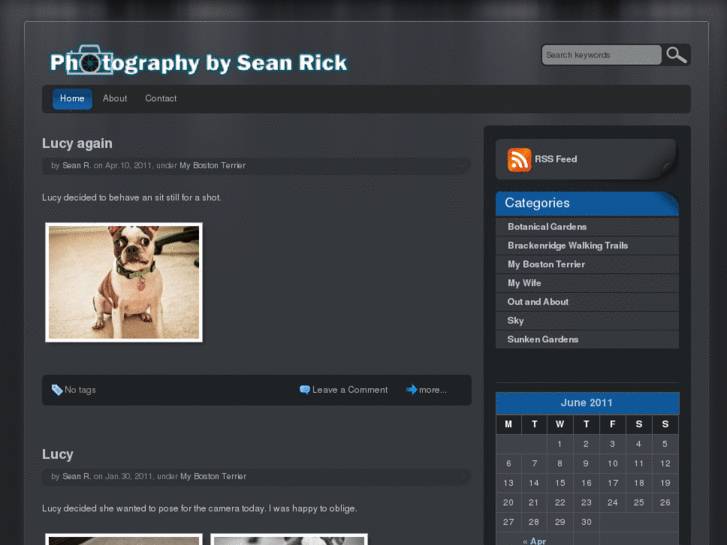
Task: Open the Lucy again post title
Action: coord(77,143)
